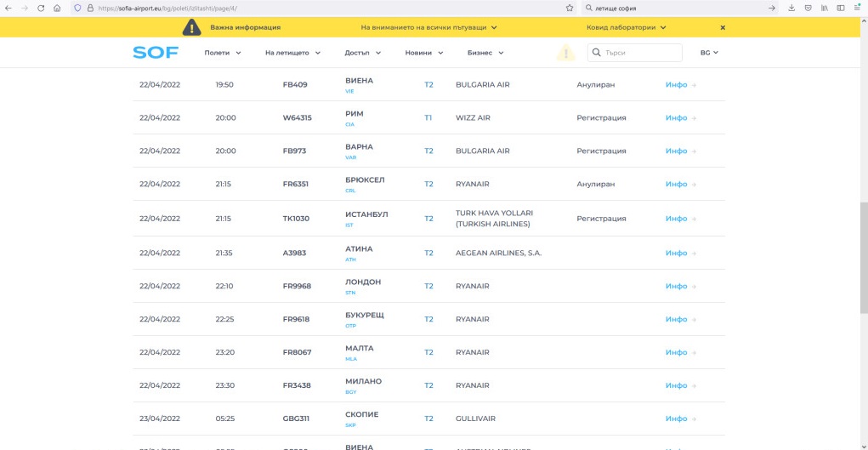Bookmark this page with the star icon

coord(570,9)
